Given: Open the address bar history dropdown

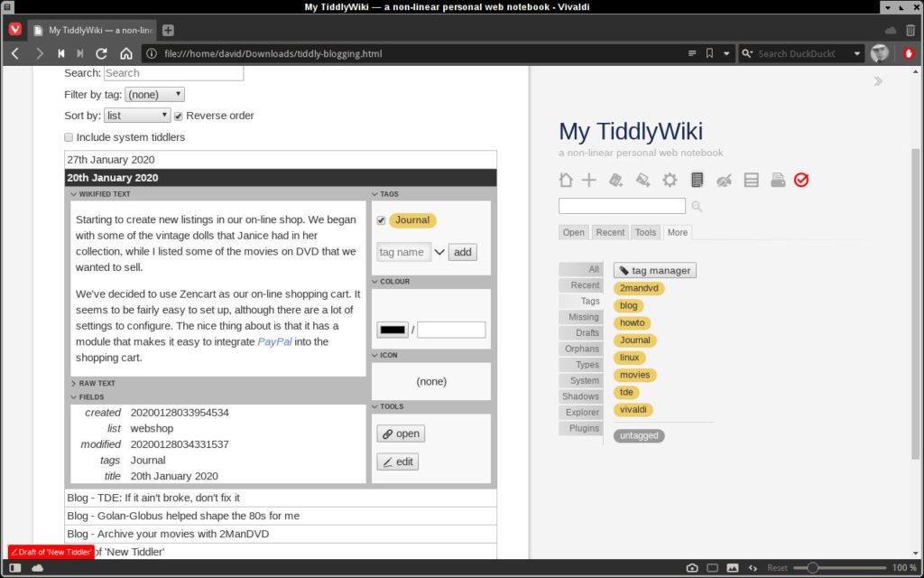Looking at the screenshot, I should [726, 53].
